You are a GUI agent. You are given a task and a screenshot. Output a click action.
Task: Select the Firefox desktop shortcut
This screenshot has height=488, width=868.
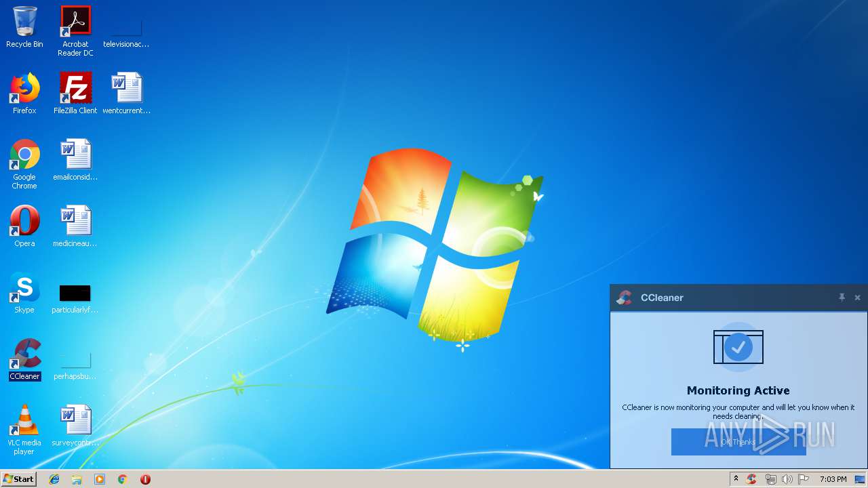pos(24,94)
